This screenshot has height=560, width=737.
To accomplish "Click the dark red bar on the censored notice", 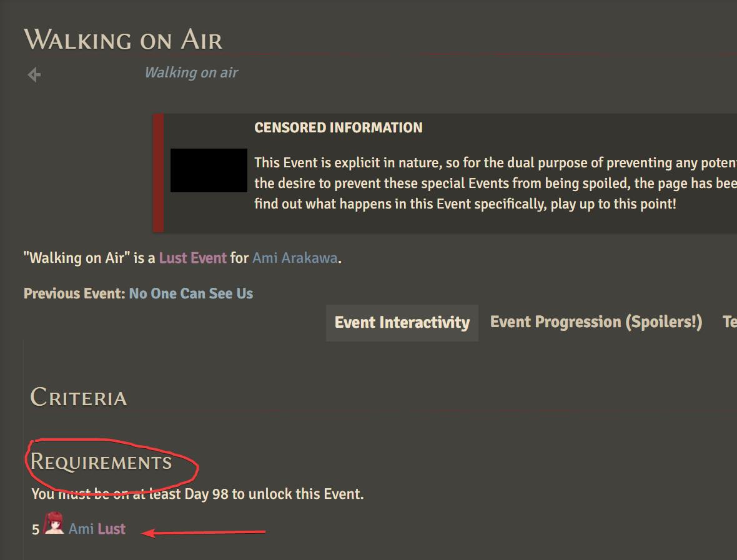I will point(158,172).
